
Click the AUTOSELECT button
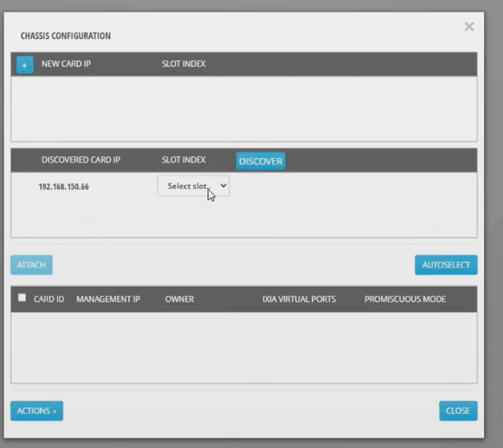click(x=446, y=265)
